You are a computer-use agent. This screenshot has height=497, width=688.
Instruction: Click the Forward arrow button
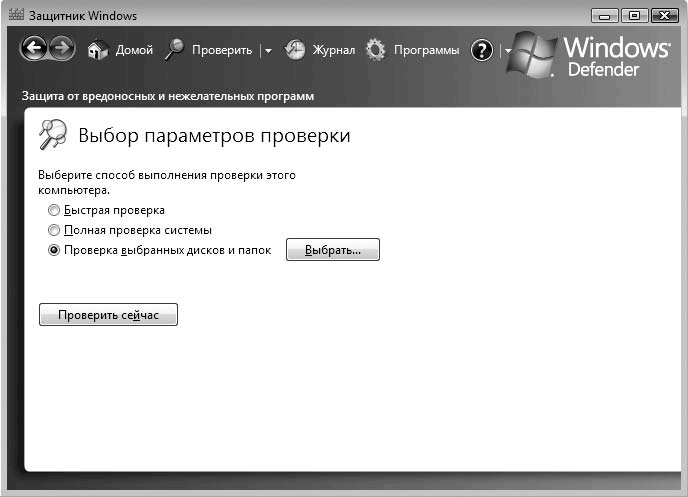pos(62,49)
